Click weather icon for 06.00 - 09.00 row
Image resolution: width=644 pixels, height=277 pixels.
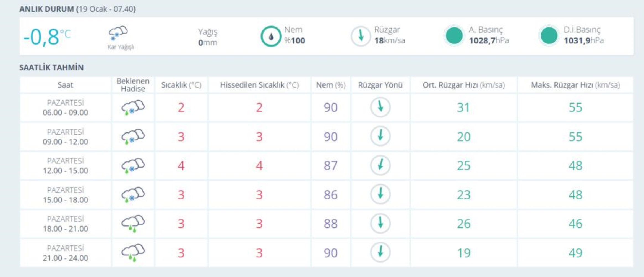point(133,108)
